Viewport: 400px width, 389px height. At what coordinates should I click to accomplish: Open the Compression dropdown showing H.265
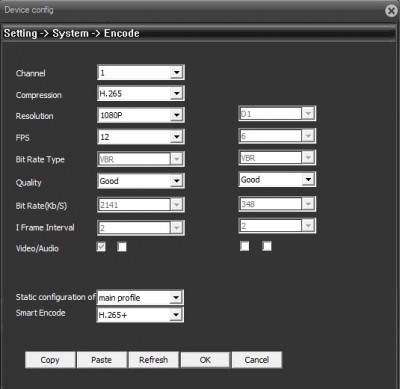pyautogui.click(x=141, y=93)
